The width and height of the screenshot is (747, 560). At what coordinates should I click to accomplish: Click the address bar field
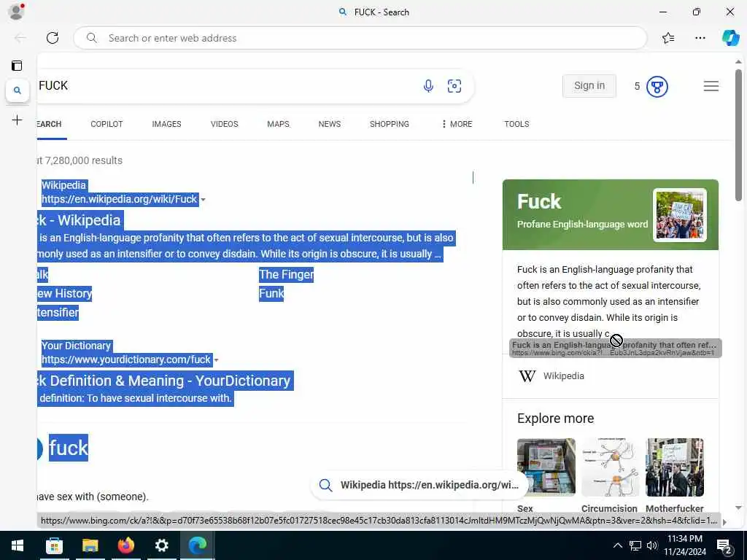(360, 38)
